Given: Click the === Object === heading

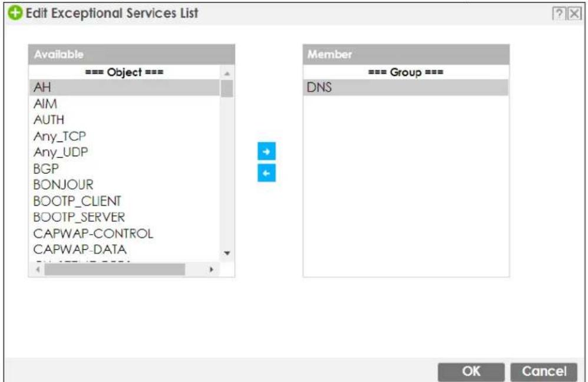Looking at the screenshot, I should 124,72.
